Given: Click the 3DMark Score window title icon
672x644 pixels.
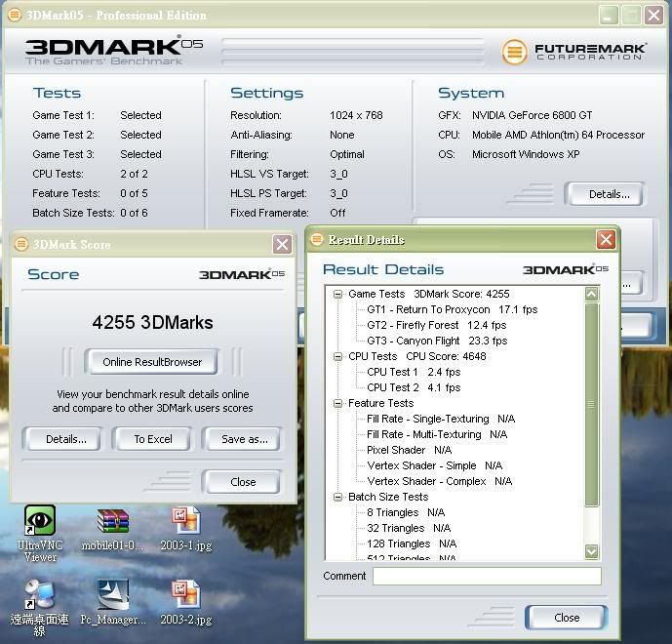Looking at the screenshot, I should pyautogui.click(x=21, y=244).
